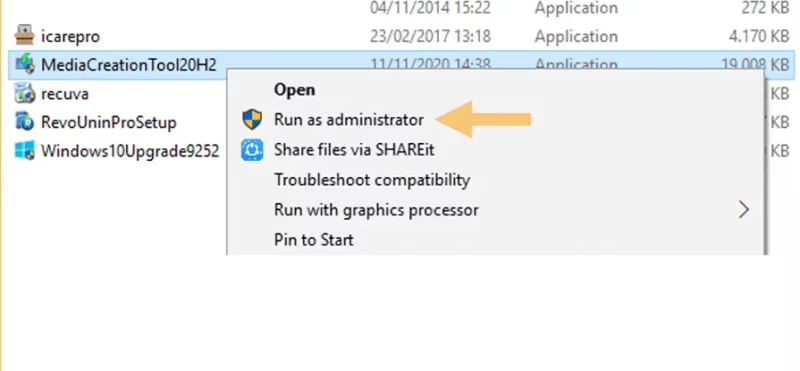Screen dimensions: 800x371
Task: Click the Windows10Upgrade9252 icon
Action: point(24,151)
